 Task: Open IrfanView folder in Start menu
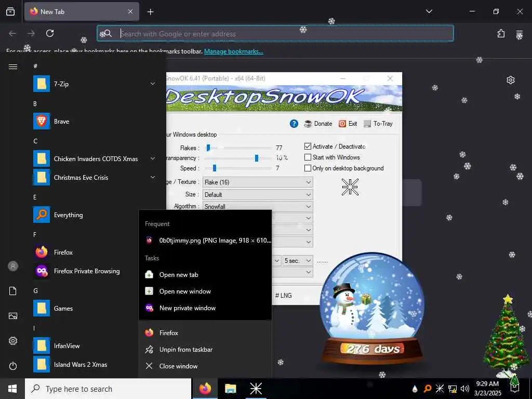click(x=85, y=345)
